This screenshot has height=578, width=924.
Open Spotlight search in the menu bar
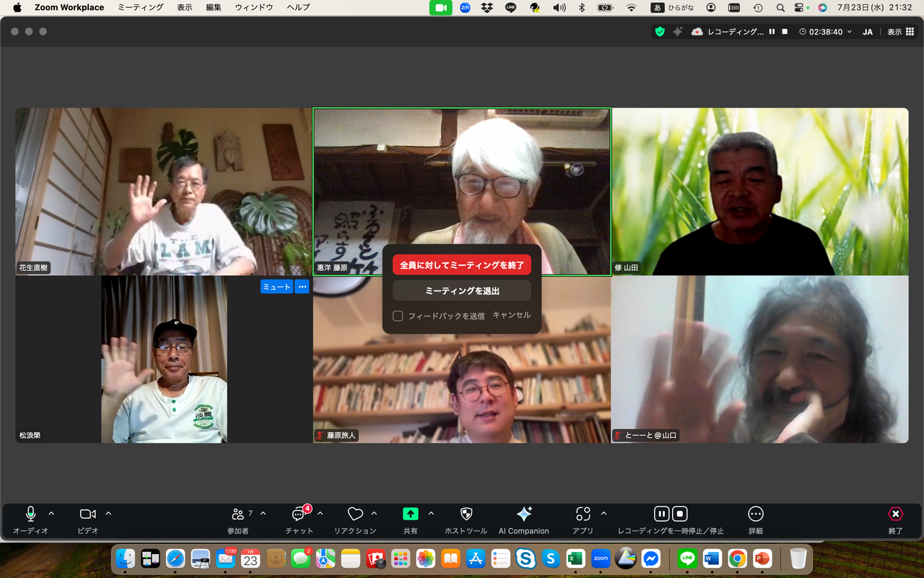780,7
